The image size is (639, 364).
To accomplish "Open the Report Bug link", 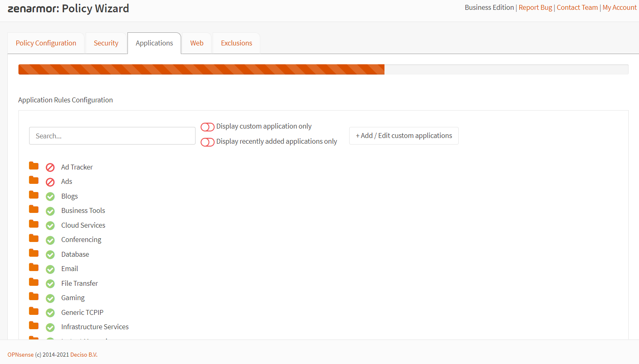I will click(x=535, y=7).
